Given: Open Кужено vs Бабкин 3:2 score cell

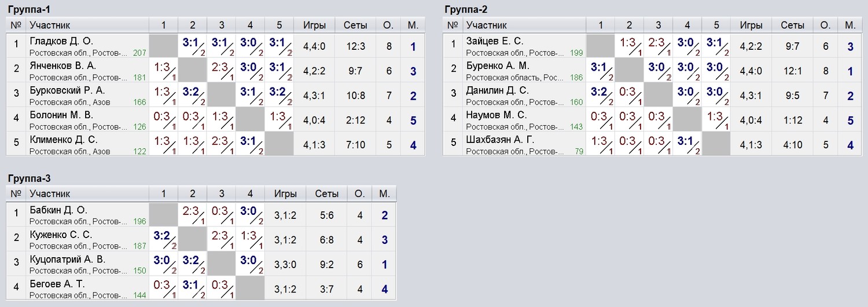Looking at the screenshot, I should (163, 239).
